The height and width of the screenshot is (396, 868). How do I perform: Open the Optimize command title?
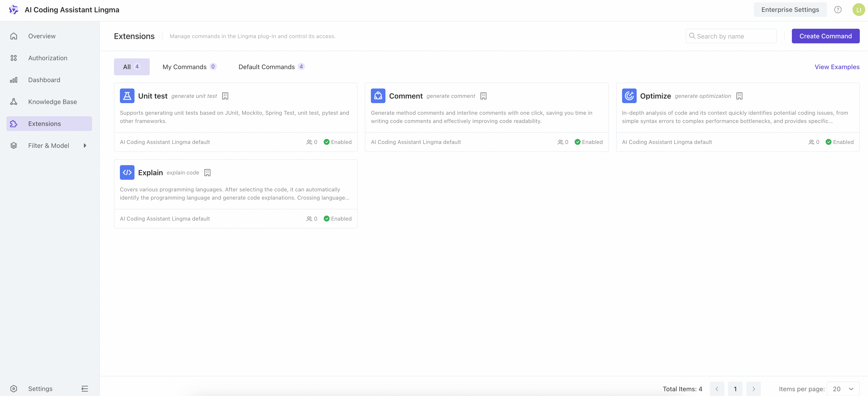(655, 96)
